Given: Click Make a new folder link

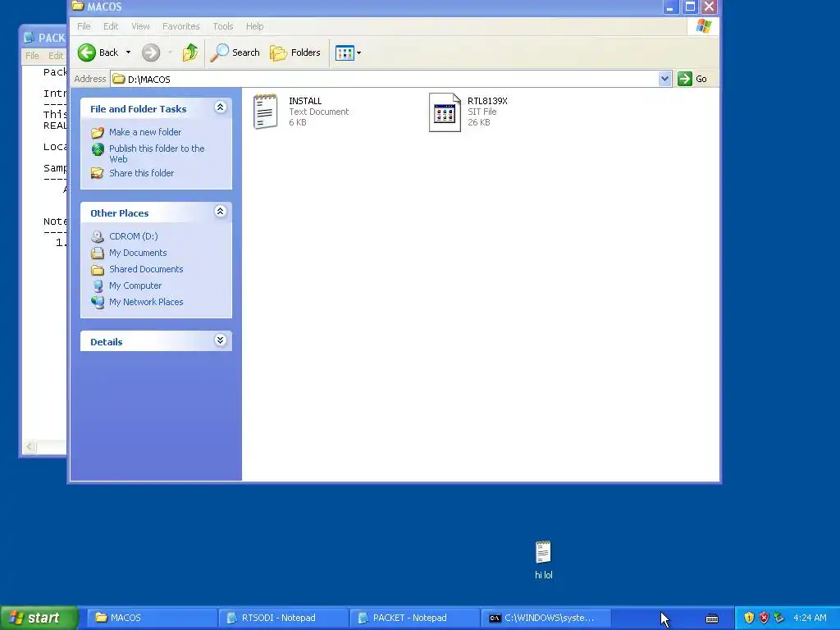Looking at the screenshot, I should (x=145, y=132).
